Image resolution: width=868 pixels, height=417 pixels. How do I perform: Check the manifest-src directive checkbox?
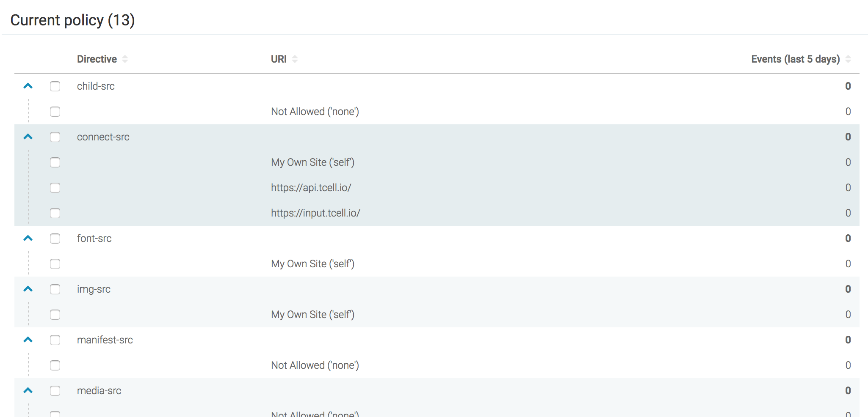tap(55, 340)
